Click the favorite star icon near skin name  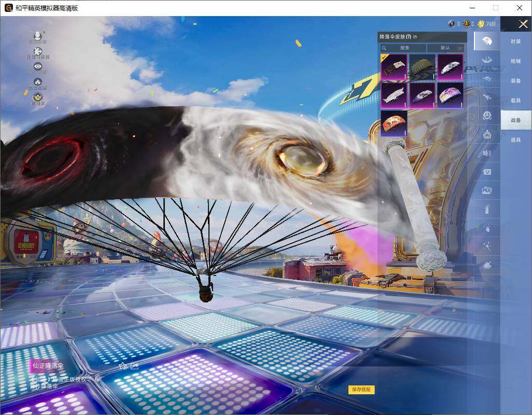pos(123,366)
